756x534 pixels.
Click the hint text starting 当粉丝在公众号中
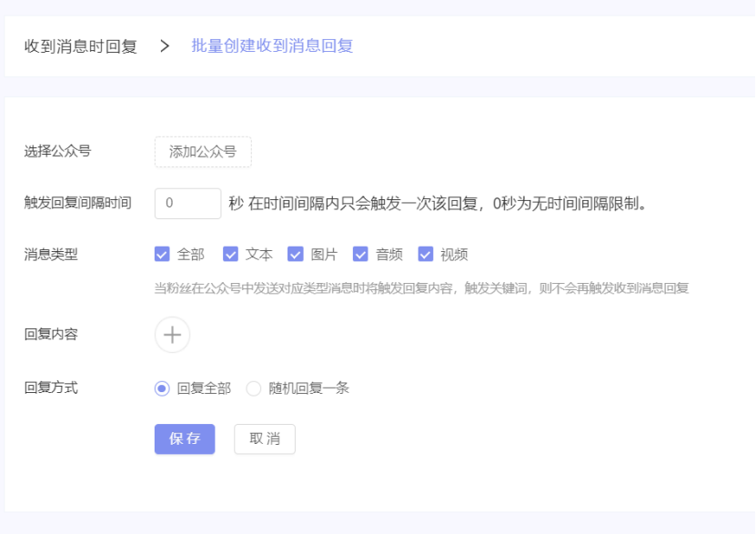tap(421, 288)
